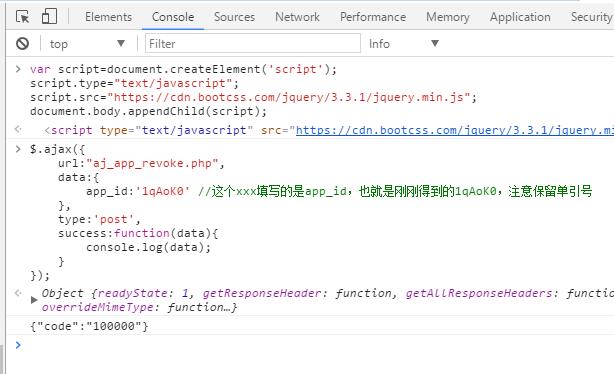Open the cdn.bootcss.com jquery script link
The height and width of the screenshot is (374, 614).
455,130
